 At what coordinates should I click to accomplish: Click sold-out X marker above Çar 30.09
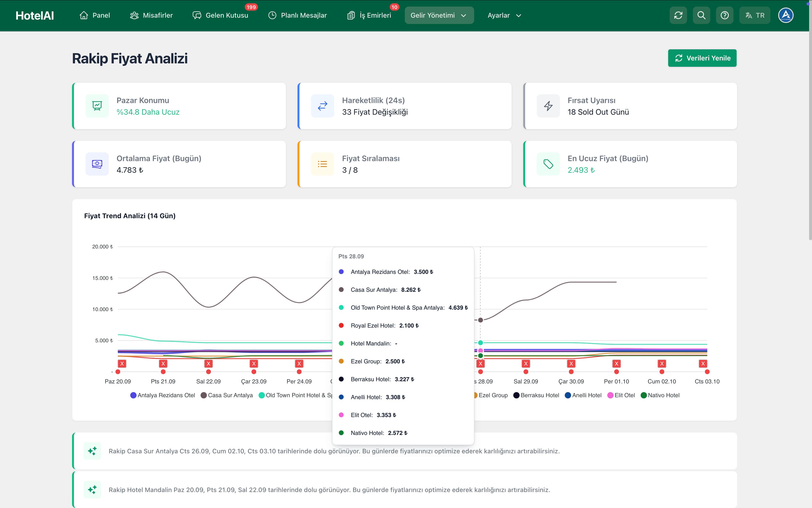(x=571, y=364)
